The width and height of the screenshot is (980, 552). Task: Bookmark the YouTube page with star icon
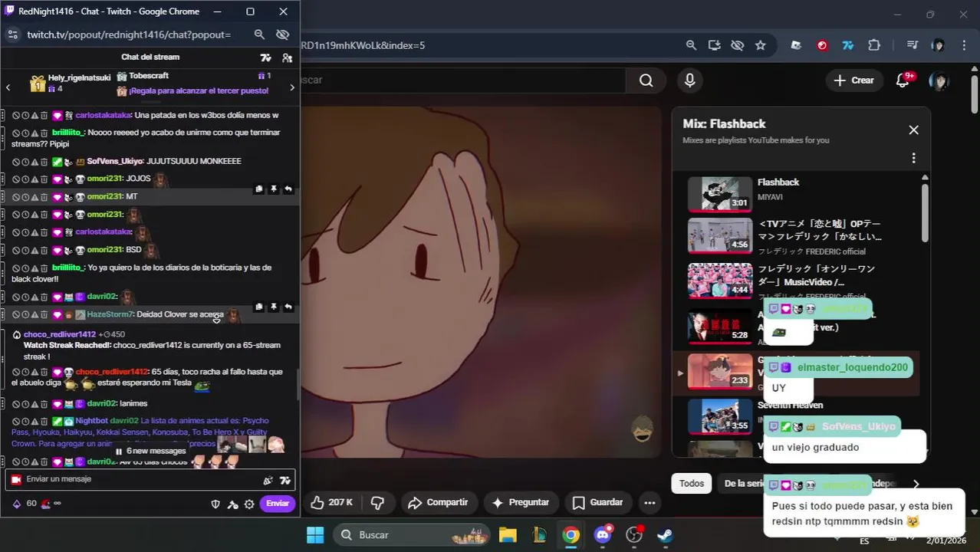click(x=761, y=45)
